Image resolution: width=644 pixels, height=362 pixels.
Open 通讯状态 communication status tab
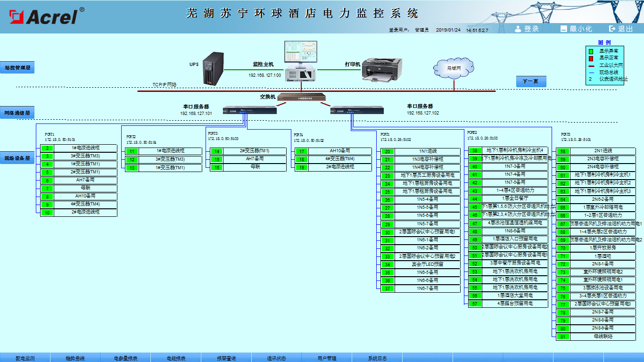coord(277,358)
